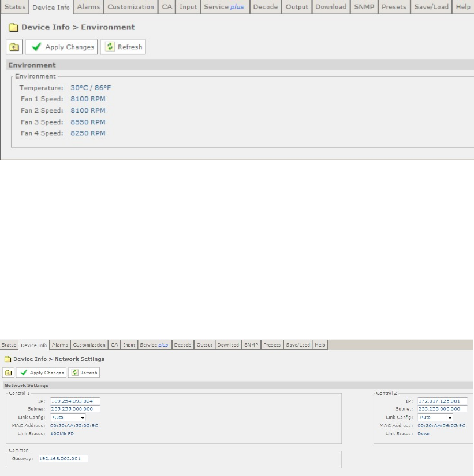Click the Control 2 IP address field
This screenshot has width=474, height=476.
442,401
